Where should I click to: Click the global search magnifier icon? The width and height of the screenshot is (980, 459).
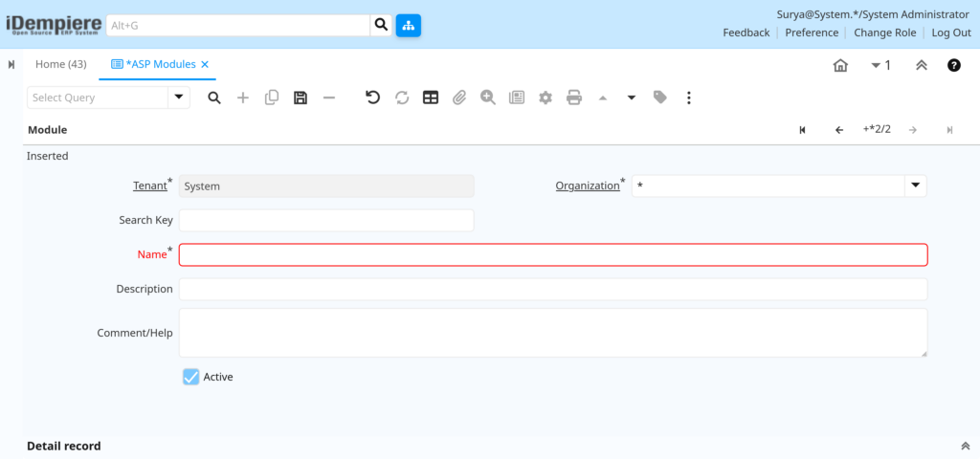(x=381, y=25)
